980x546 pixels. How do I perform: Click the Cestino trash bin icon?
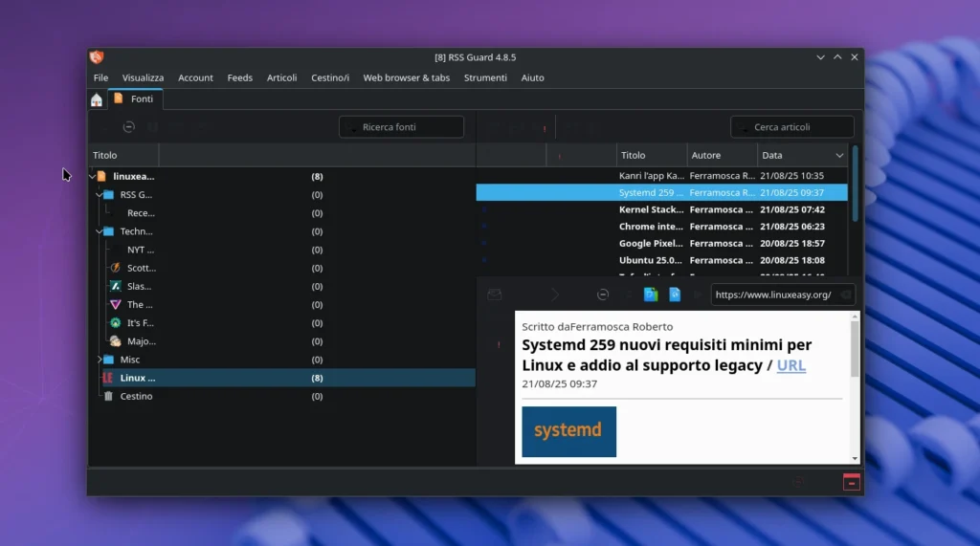click(x=108, y=396)
